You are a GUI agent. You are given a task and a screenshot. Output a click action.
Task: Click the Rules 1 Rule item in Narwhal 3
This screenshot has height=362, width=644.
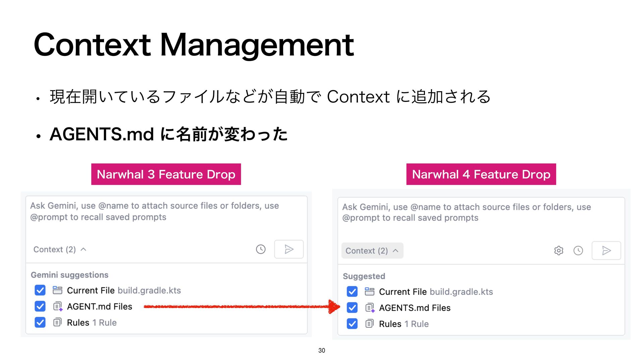pyautogui.click(x=92, y=322)
